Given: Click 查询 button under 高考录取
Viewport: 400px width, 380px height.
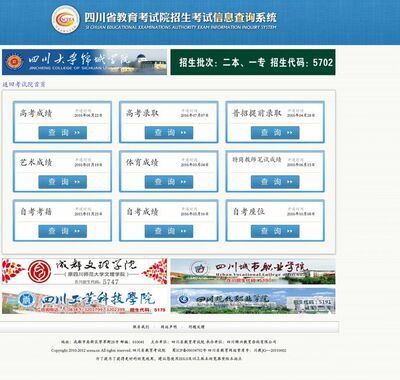Looking at the screenshot, I should 169,133.
